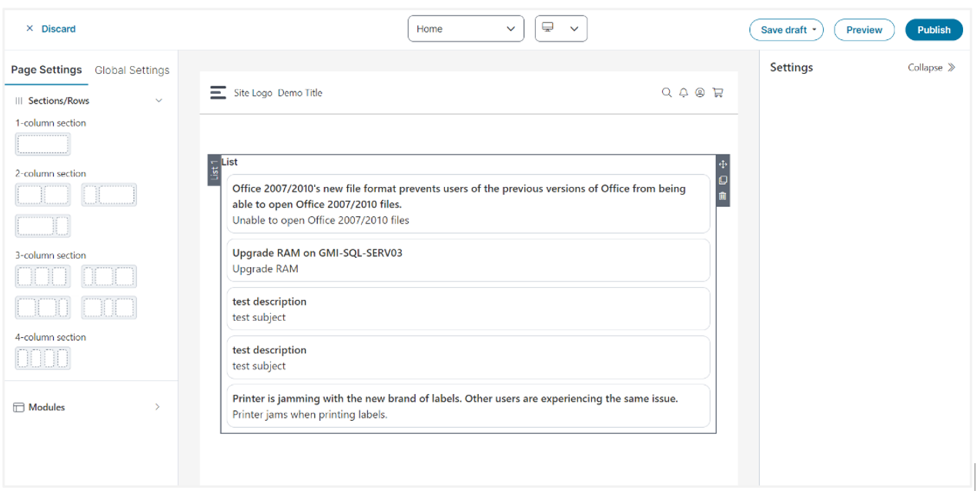Collapse the Sections/Rows panel
The height and width of the screenshot is (494, 980).
159,101
